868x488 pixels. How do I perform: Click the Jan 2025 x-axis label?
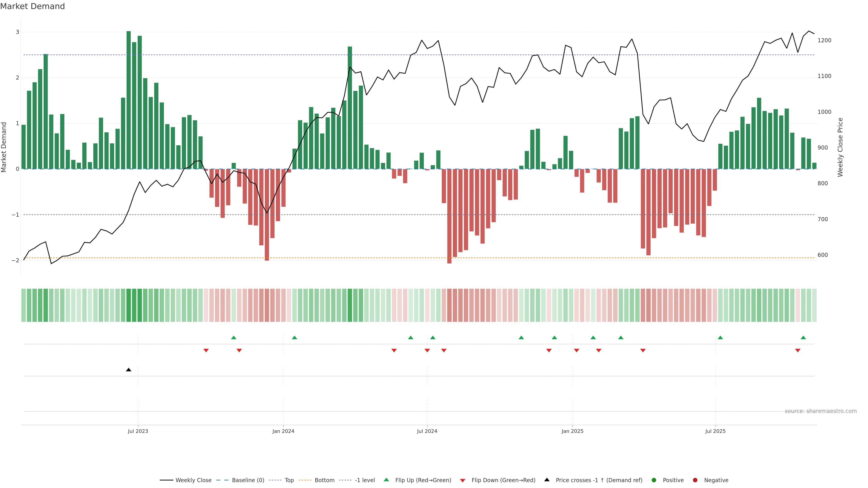click(x=572, y=431)
